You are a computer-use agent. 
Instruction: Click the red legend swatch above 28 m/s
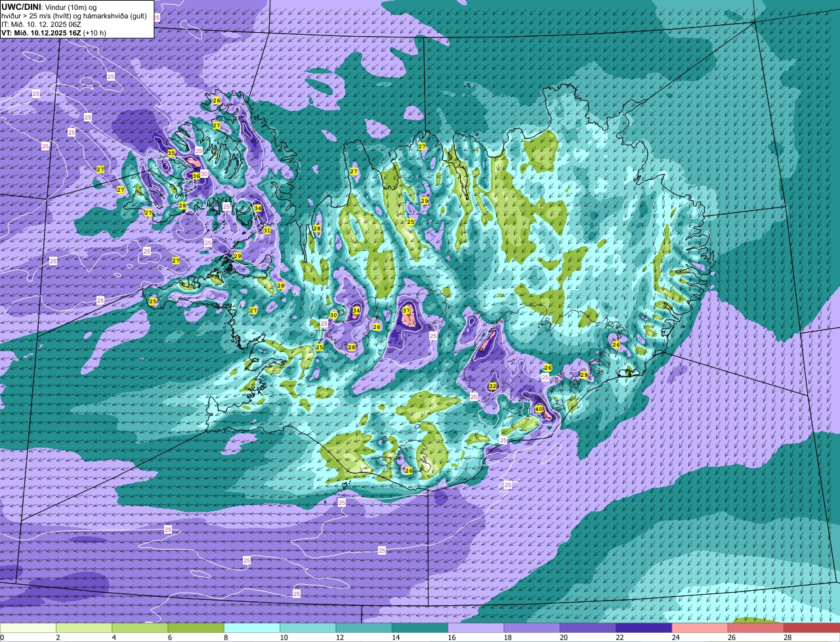[x=812, y=628]
